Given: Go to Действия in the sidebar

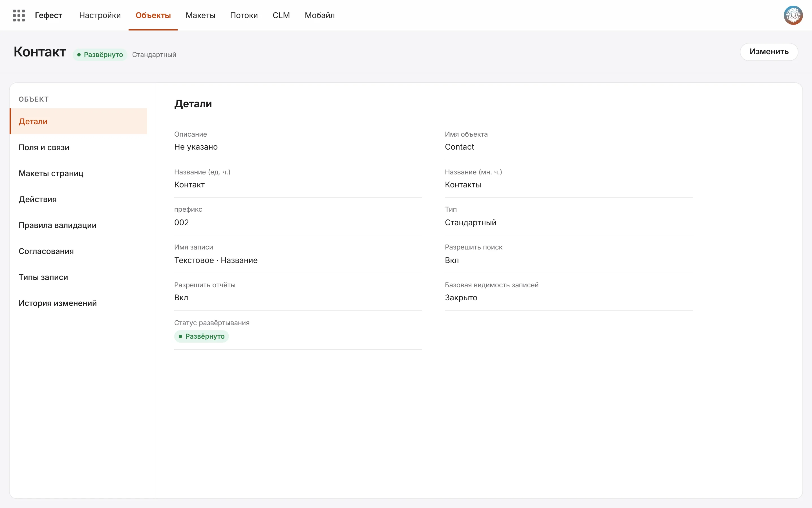Looking at the screenshot, I should 78,199.
